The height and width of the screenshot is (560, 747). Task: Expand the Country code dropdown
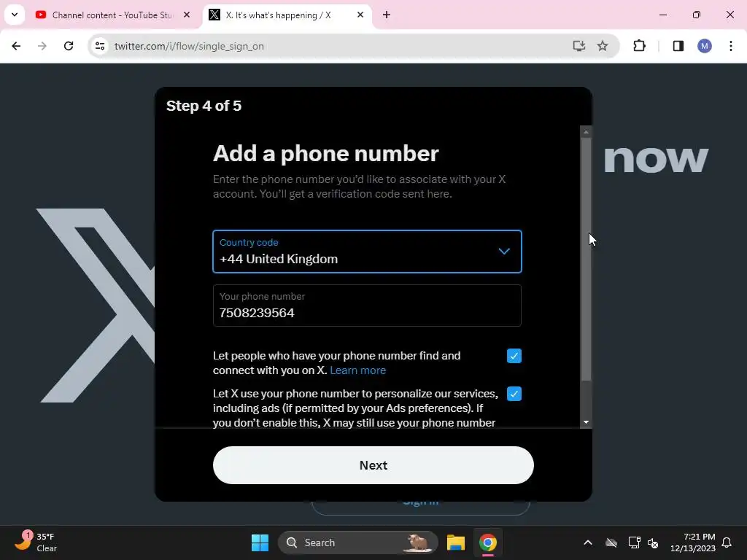(x=367, y=252)
